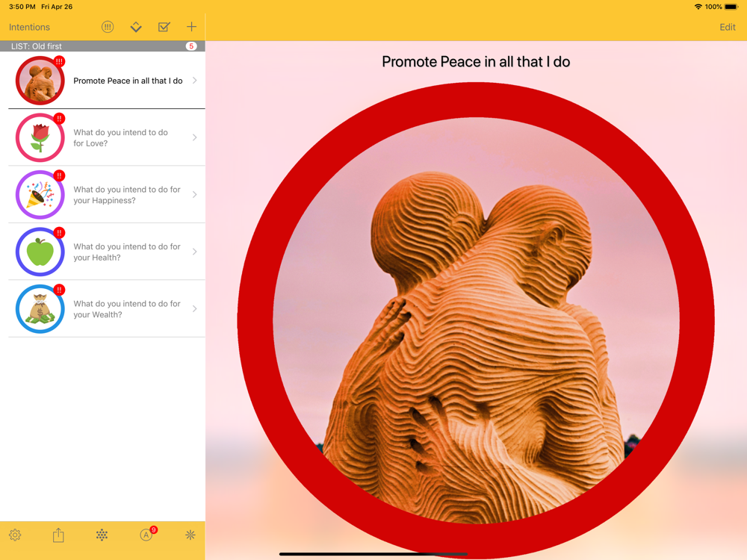Open the circled A icon with badge 9
747x560 pixels.
tap(148, 535)
